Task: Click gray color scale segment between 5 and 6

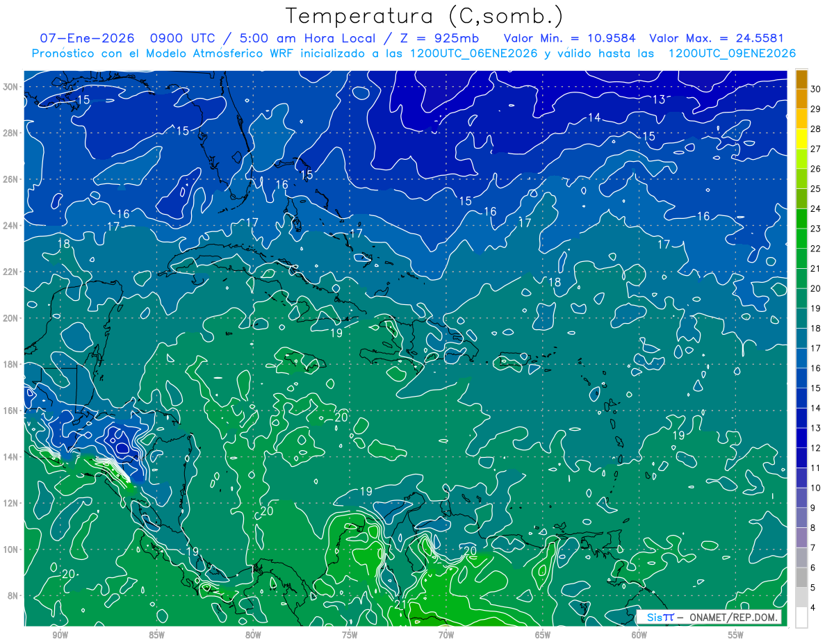Action: coord(801,577)
